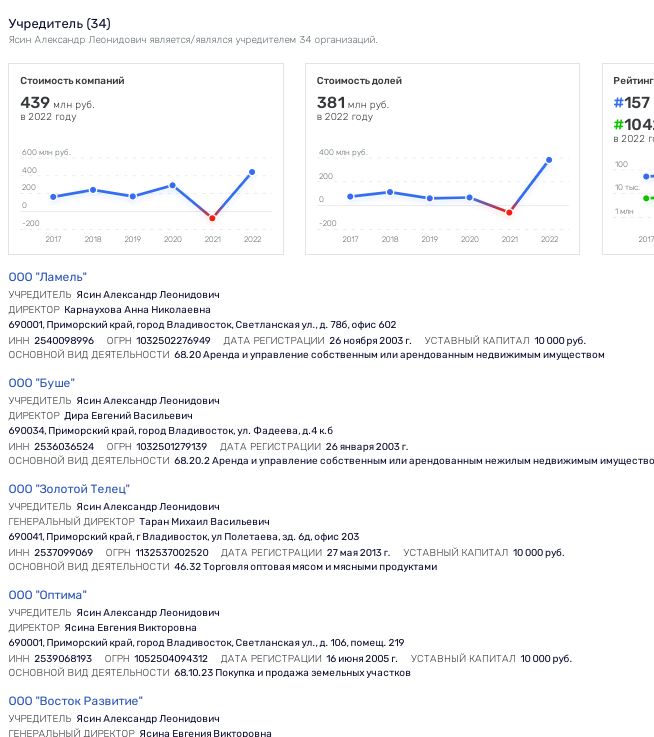This screenshot has width=654, height=737.
Task: Click the 2022 point on Стоимость долей chart
Action: (549, 160)
